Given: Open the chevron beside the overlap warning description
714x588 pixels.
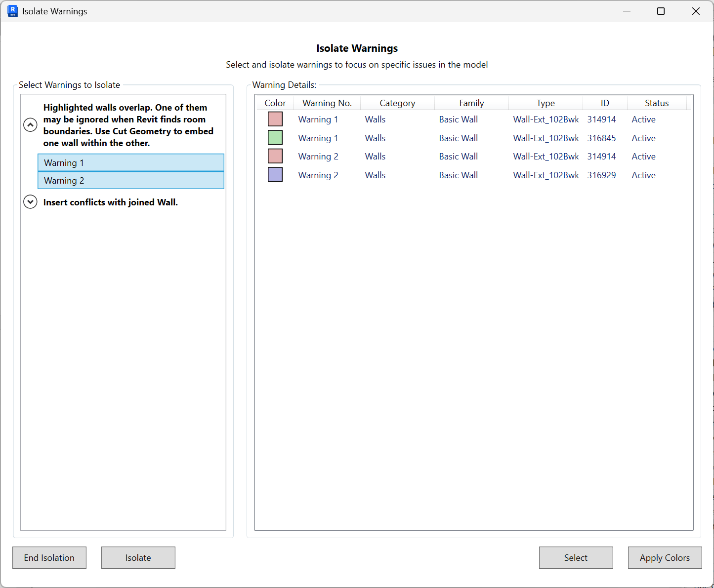Looking at the screenshot, I should click(x=30, y=125).
